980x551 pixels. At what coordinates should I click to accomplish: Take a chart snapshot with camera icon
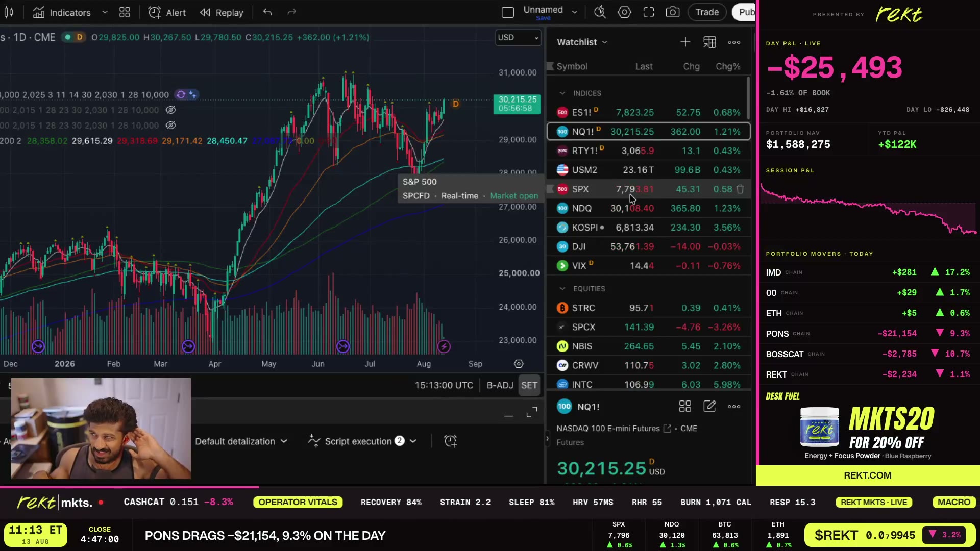tap(673, 12)
